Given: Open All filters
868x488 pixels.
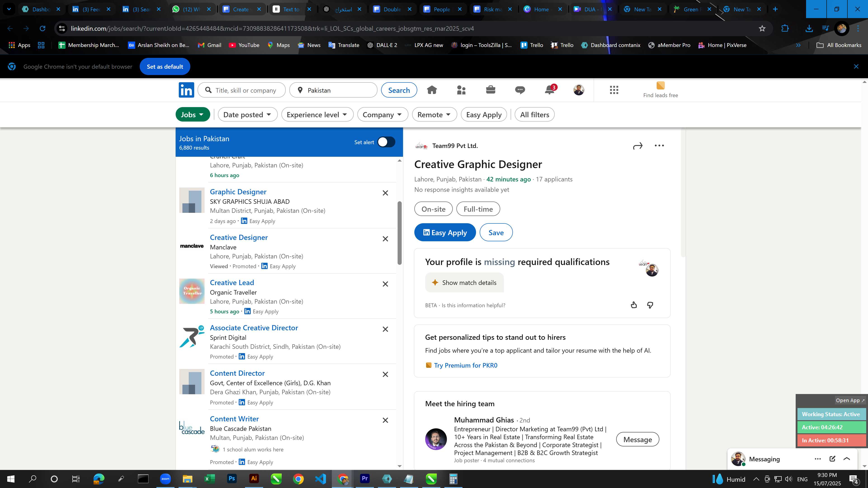Looking at the screenshot, I should (534, 115).
